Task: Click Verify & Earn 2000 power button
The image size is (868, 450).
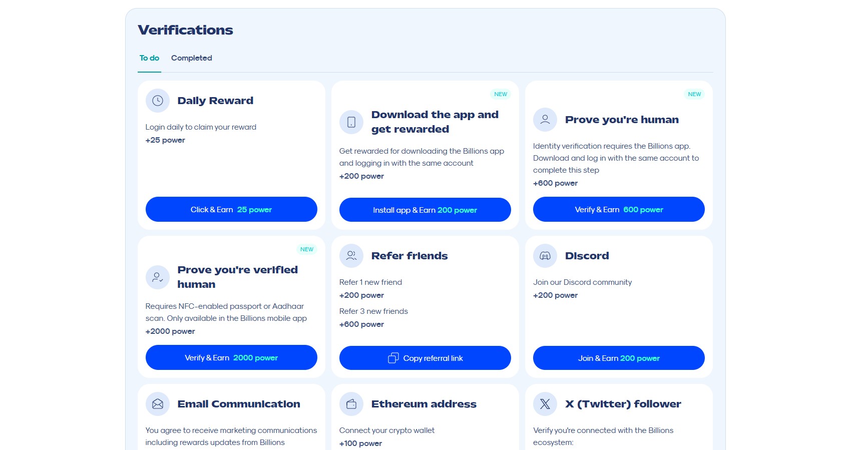Action: click(x=231, y=357)
